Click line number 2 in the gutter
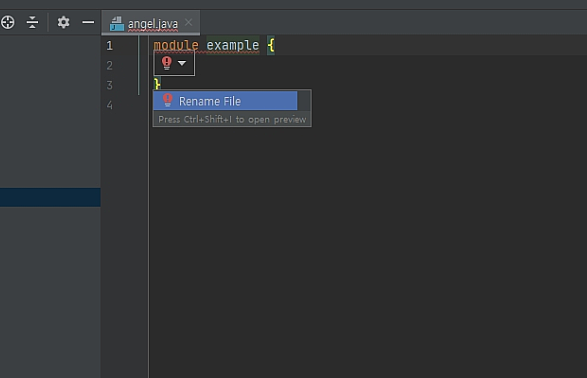Screen dimensions: 587x378 pos(109,65)
